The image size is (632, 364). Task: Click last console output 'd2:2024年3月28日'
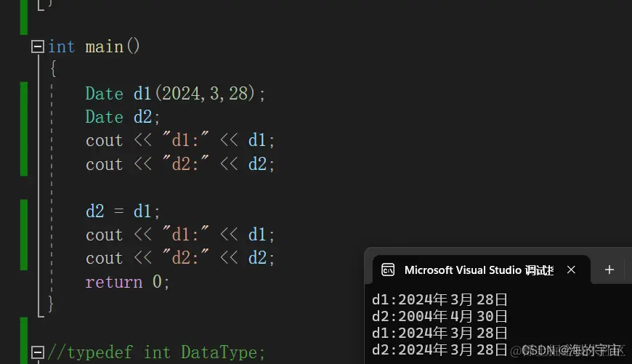(x=439, y=350)
